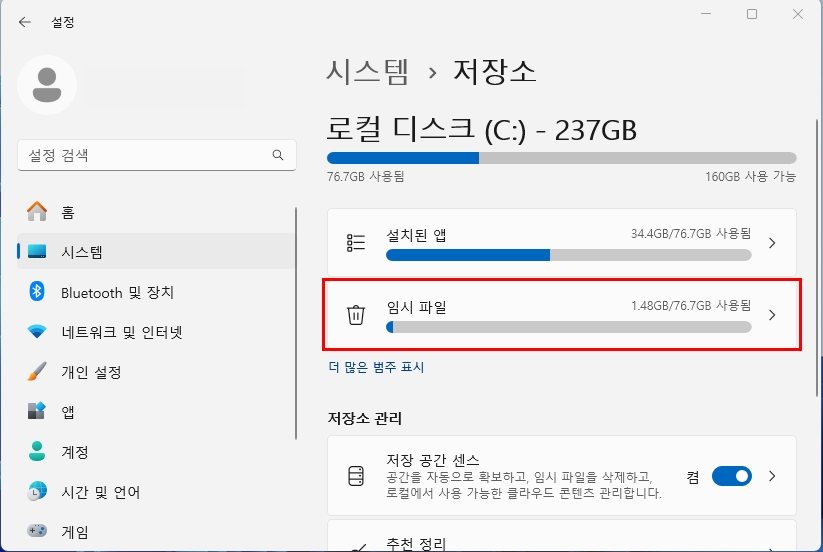The width and height of the screenshot is (823, 552).
Task: Click the 로컬 디스크 (C:) - 237GB title
Action: (x=481, y=130)
